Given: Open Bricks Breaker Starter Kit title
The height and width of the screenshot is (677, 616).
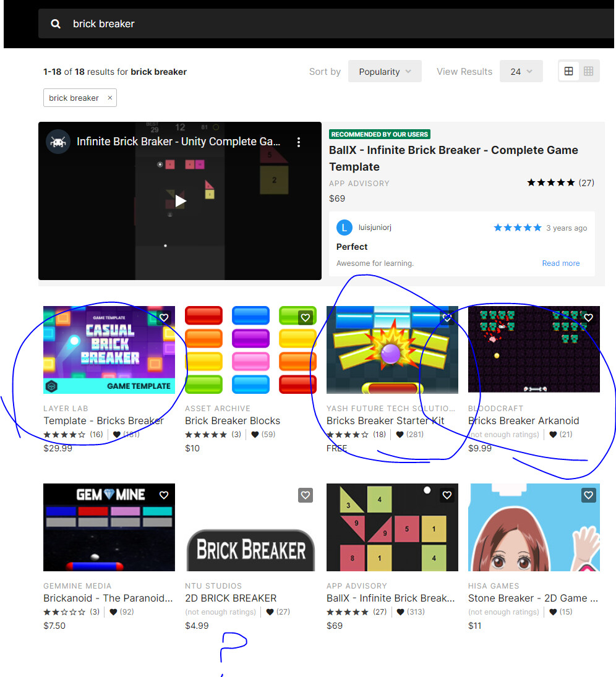Looking at the screenshot, I should point(385,420).
